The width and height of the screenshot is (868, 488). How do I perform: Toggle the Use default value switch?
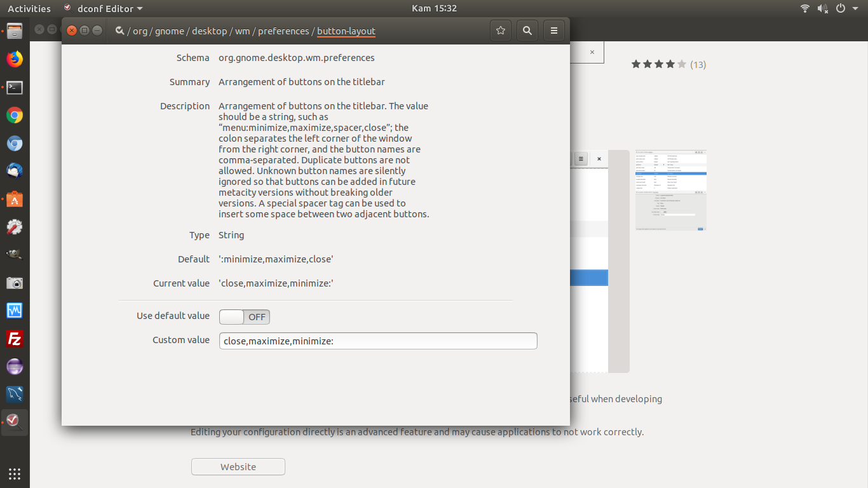pyautogui.click(x=245, y=316)
